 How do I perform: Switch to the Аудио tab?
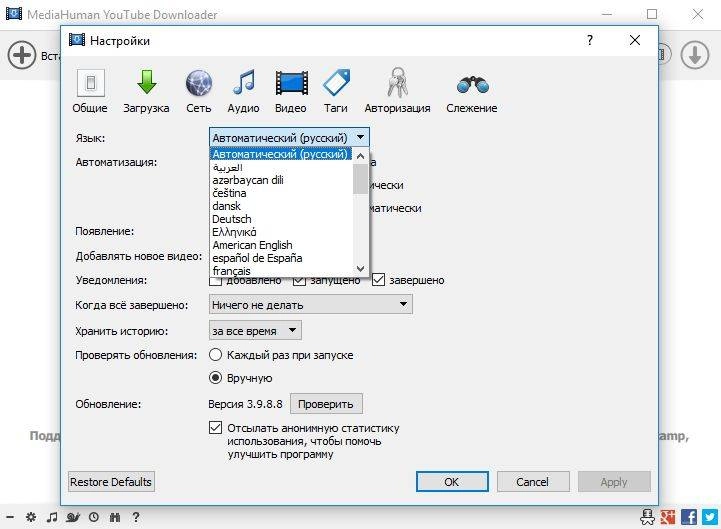(243, 91)
